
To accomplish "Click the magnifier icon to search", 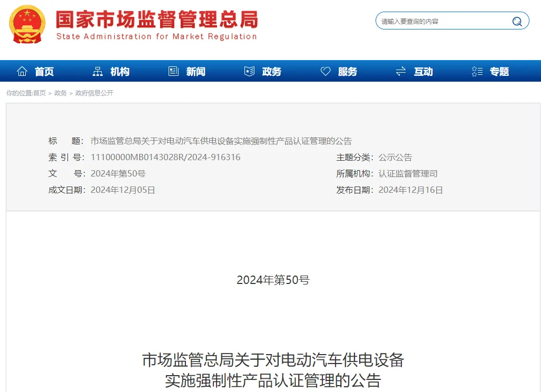I will (x=517, y=21).
